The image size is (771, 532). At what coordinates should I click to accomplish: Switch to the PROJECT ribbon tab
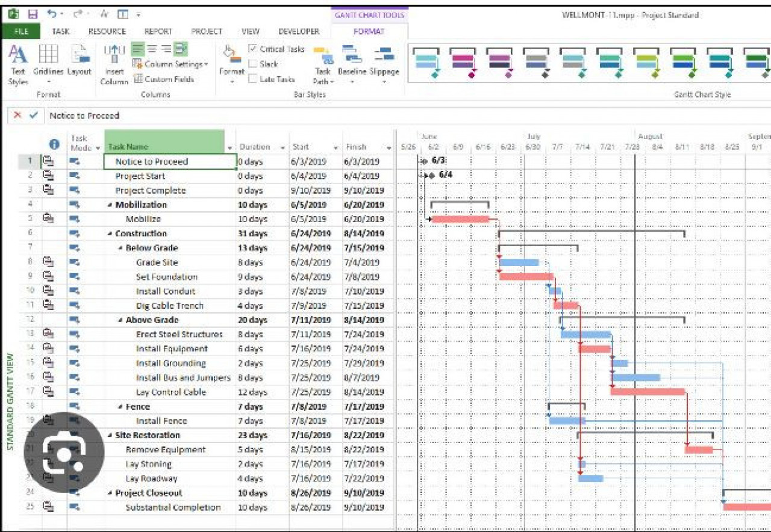click(x=207, y=31)
